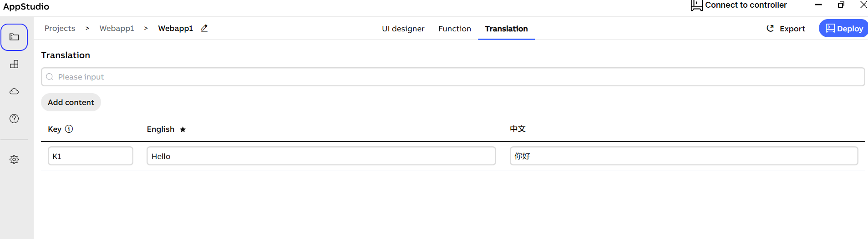Click the components blocks sidebar icon
The width and height of the screenshot is (868, 239).
tap(14, 64)
